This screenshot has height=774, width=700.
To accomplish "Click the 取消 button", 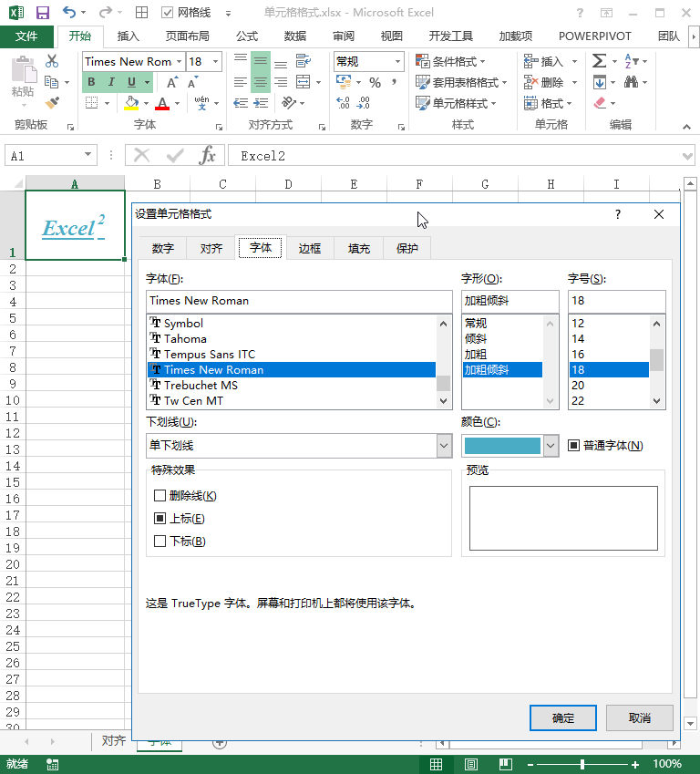I will 640,717.
